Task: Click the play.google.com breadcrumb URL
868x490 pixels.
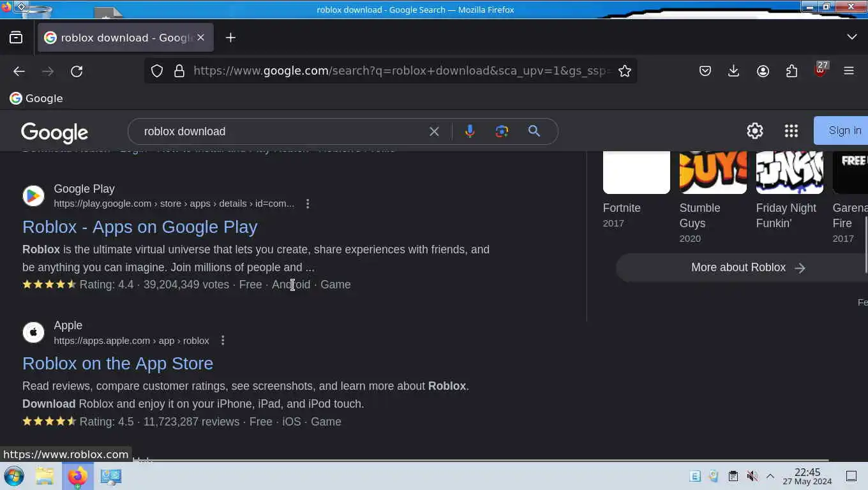Action: 174,204
